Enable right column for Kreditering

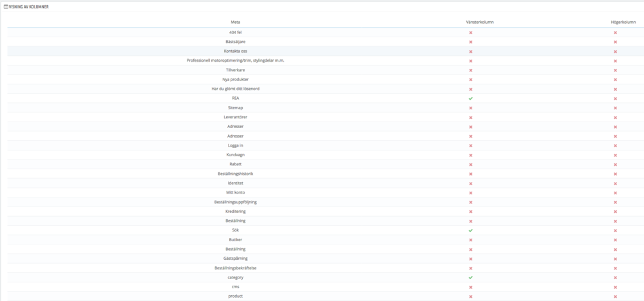tap(615, 212)
